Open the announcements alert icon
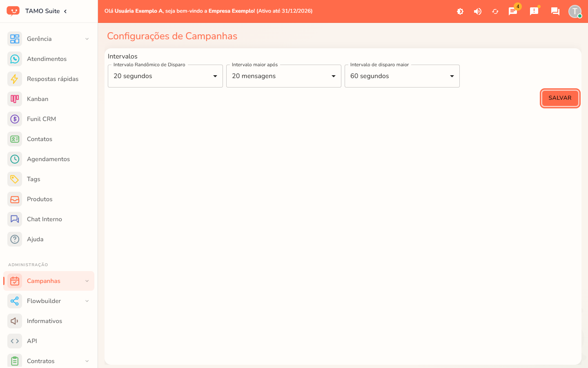The image size is (588, 368). coord(534,11)
